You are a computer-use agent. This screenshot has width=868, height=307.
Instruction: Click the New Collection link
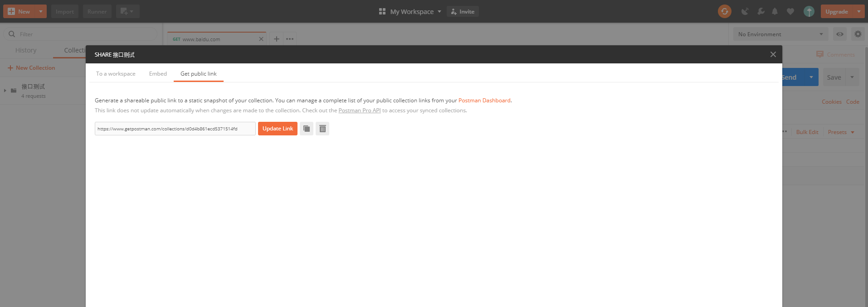click(x=31, y=68)
